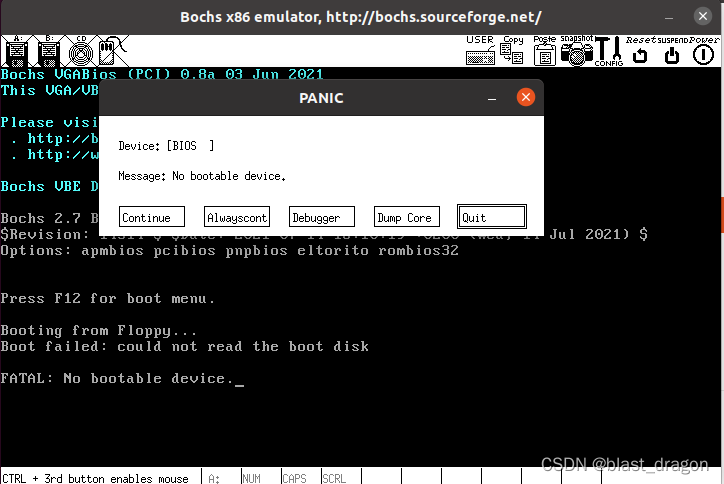This screenshot has width=724, height=484.
Task: Click the 'Device: [BIOS ]' text
Action: tap(166, 146)
